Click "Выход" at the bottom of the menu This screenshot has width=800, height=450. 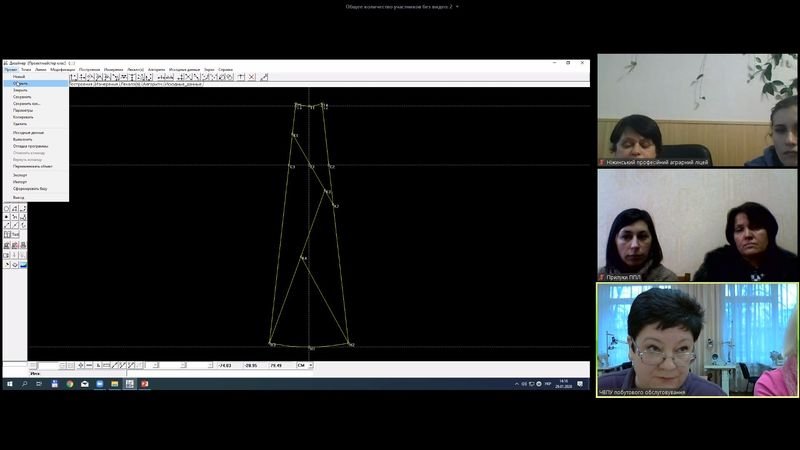point(19,197)
